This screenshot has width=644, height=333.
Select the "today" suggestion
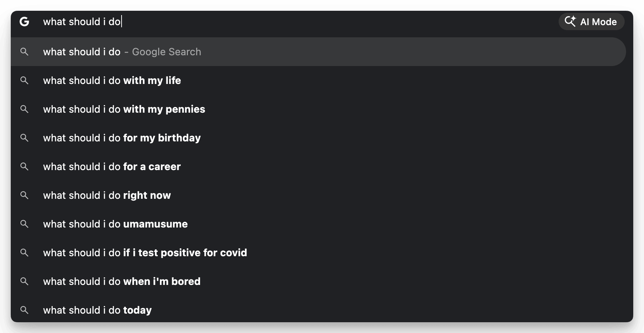coord(98,310)
